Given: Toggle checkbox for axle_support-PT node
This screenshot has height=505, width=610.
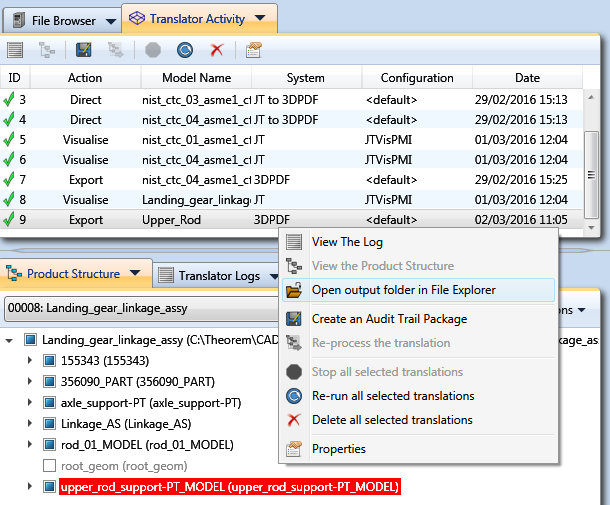Looking at the screenshot, I should tap(49, 403).
